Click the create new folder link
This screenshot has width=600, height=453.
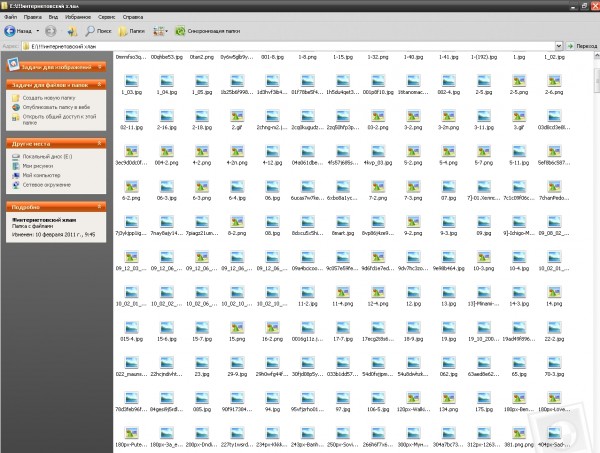49,98
